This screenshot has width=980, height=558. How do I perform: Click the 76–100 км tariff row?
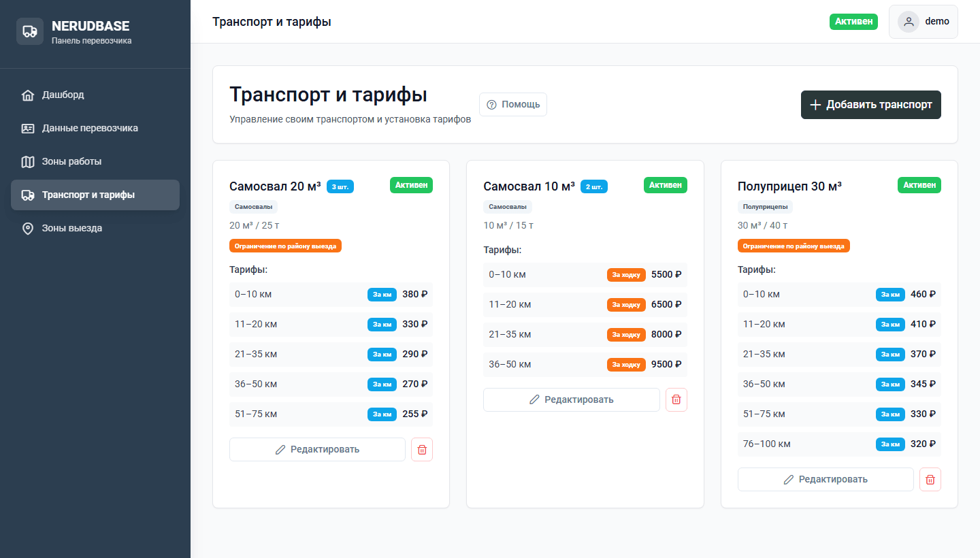click(x=839, y=444)
